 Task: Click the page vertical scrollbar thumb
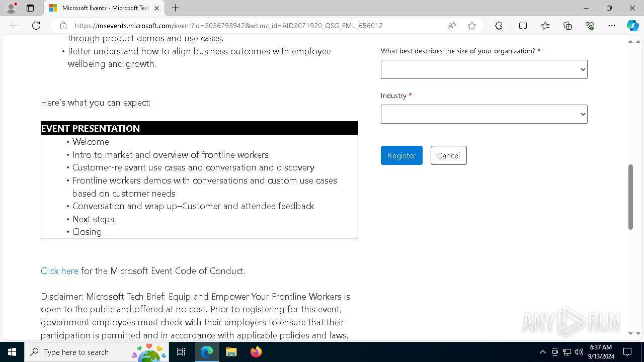point(631,197)
